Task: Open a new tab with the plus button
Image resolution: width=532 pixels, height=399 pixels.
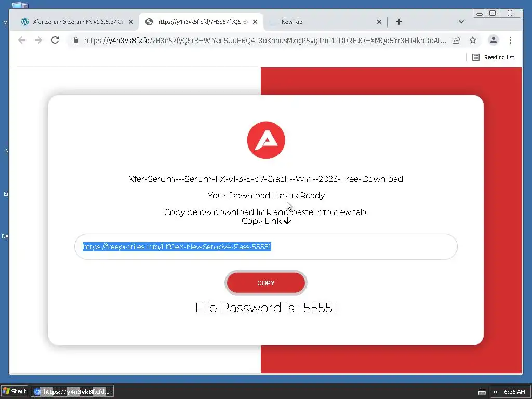Action: (399, 22)
